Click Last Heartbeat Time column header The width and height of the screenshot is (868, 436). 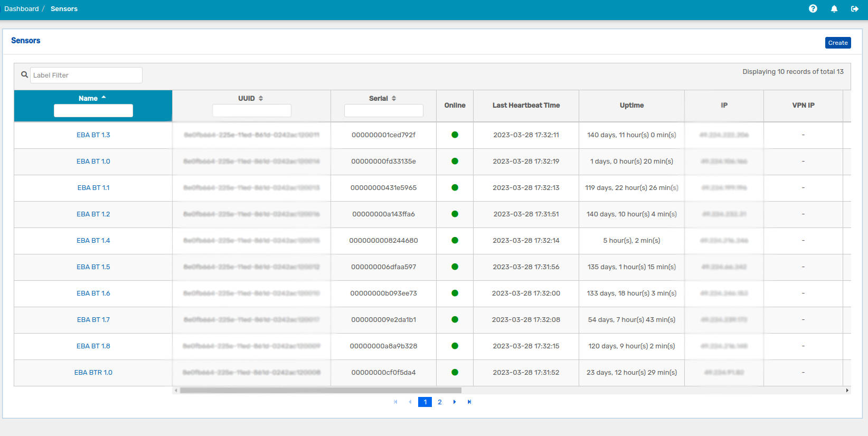pos(526,106)
